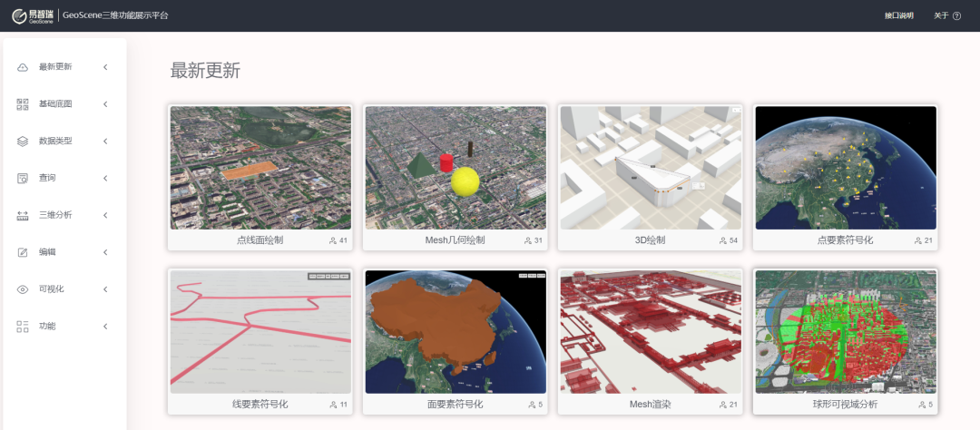Click the 最新更新 page heading
Image resolution: width=980 pixels, height=430 pixels.
coord(205,71)
